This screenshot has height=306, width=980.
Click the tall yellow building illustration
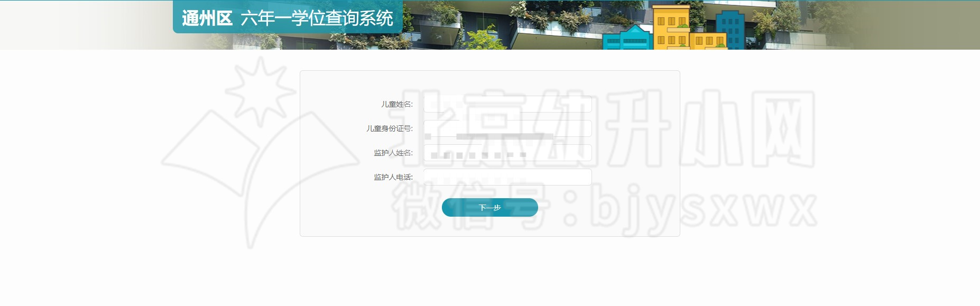671,26
